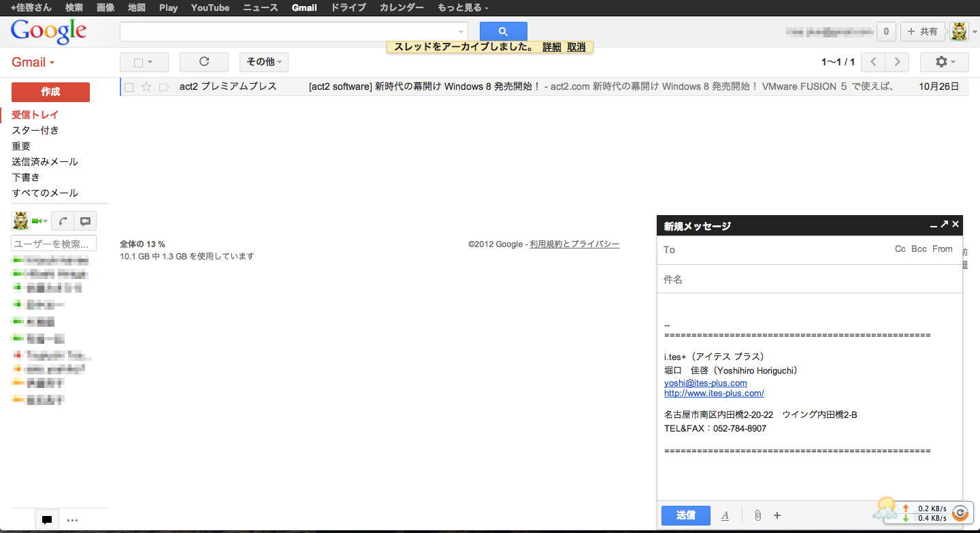Click the chat phone call icon
Viewport: 980px width, 533px height.
(63, 221)
